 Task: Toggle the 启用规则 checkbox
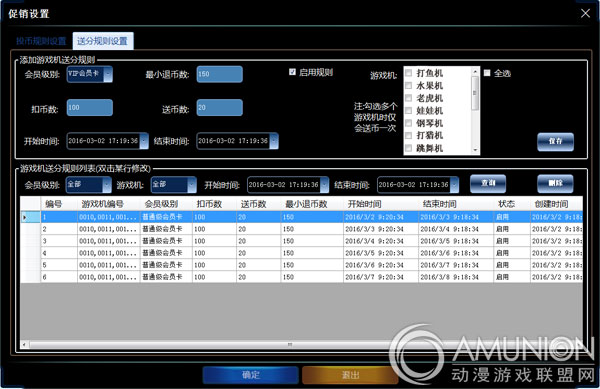click(292, 72)
